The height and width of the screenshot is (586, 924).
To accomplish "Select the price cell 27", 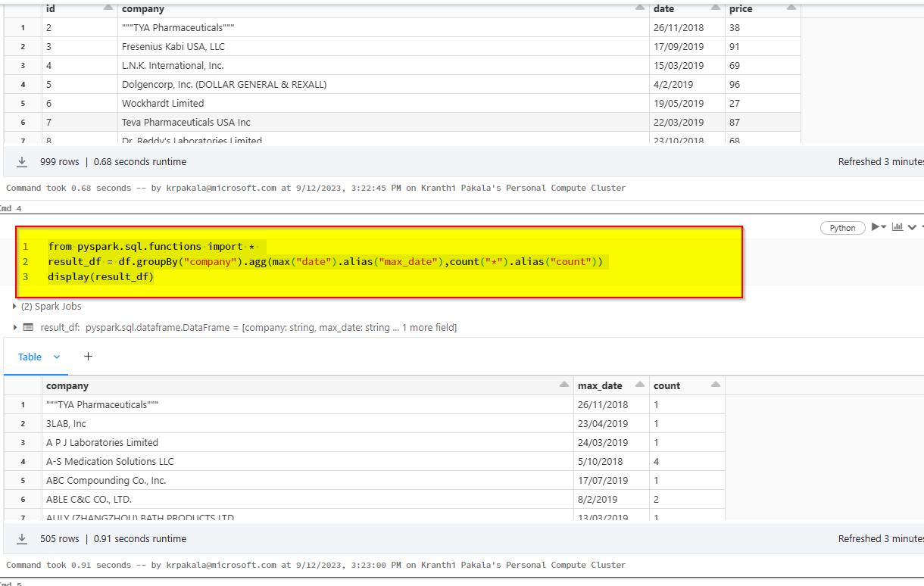I will (x=763, y=103).
